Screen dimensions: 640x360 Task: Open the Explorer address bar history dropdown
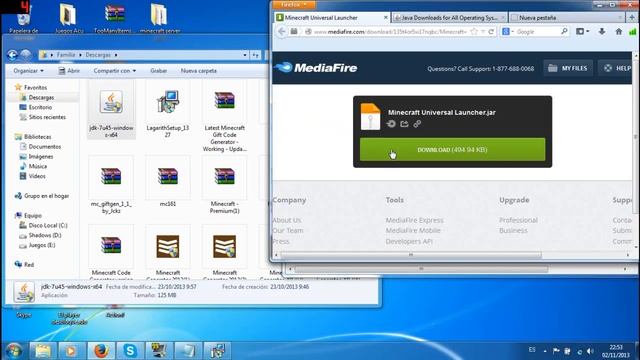(245, 55)
